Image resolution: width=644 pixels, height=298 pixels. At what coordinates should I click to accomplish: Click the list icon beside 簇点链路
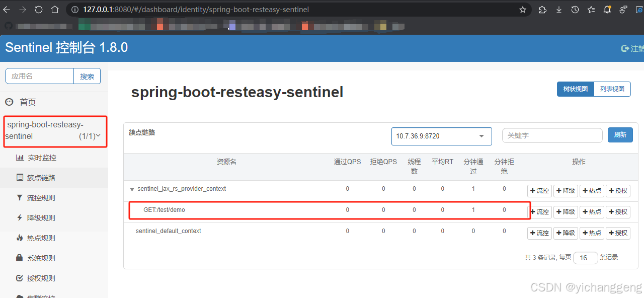pyautogui.click(x=20, y=178)
